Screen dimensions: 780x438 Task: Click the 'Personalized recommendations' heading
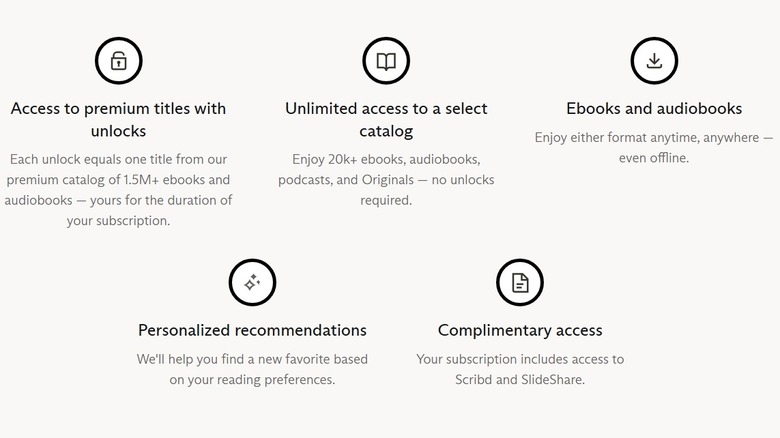pos(252,330)
